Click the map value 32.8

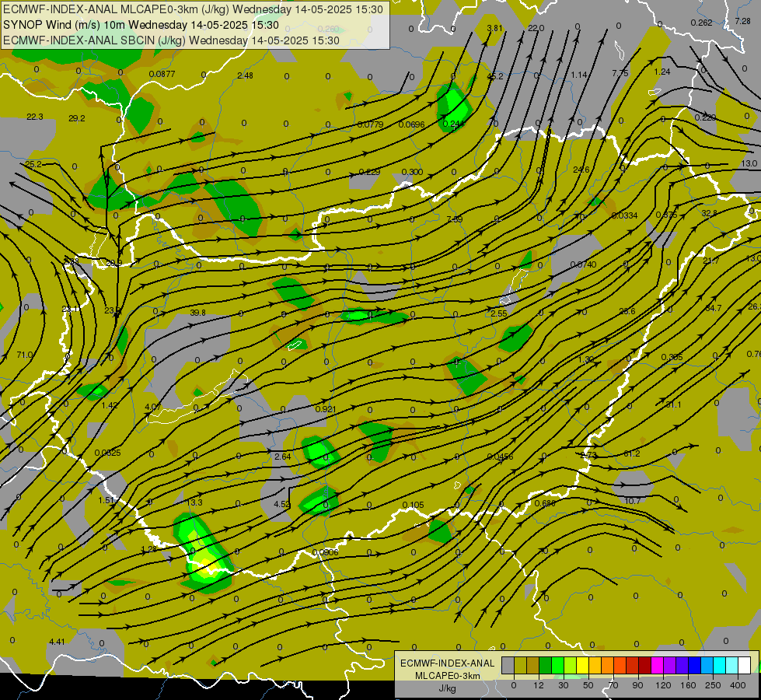coord(709,213)
